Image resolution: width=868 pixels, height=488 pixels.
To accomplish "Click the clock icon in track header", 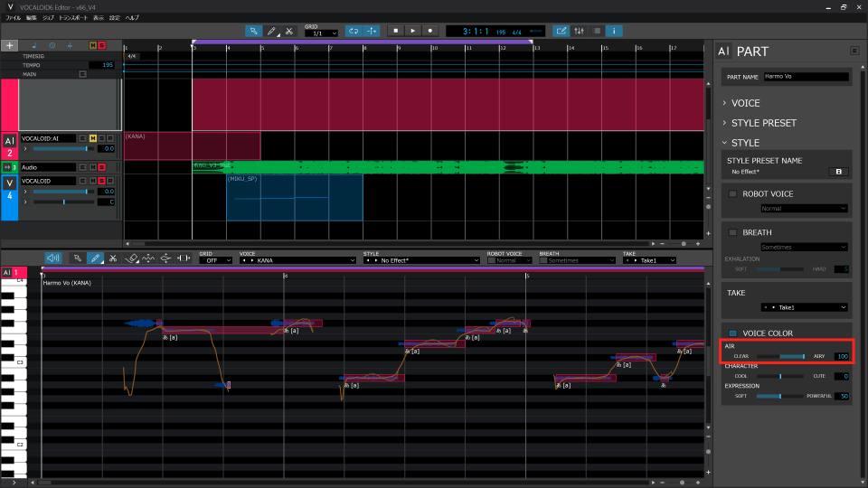I will coord(52,45).
